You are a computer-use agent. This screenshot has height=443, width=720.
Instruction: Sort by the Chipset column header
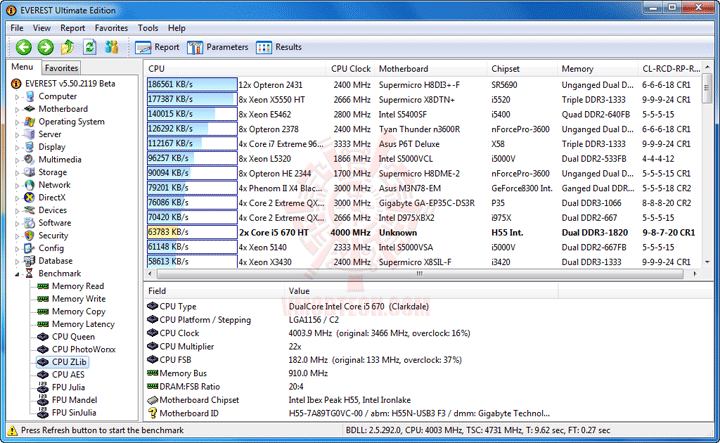click(x=522, y=69)
